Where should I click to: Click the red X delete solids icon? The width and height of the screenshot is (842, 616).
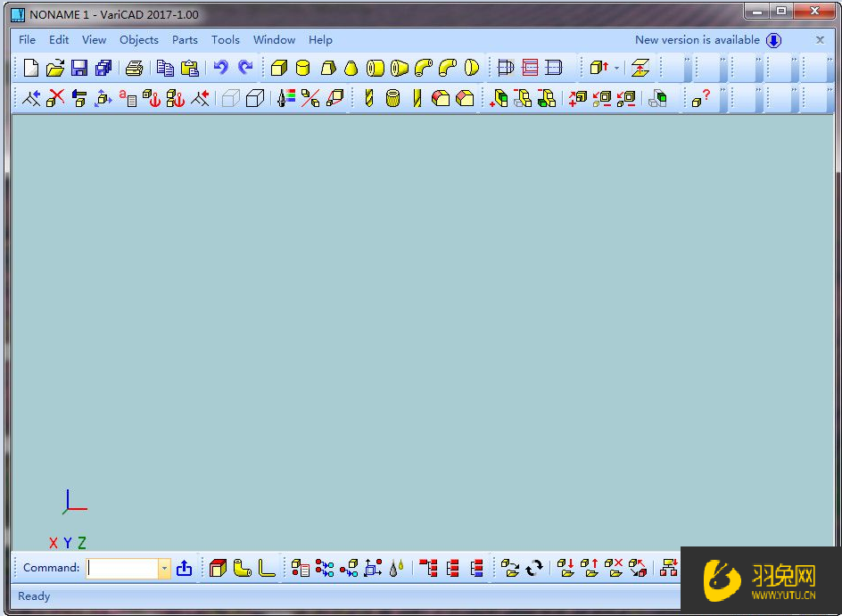(55, 98)
